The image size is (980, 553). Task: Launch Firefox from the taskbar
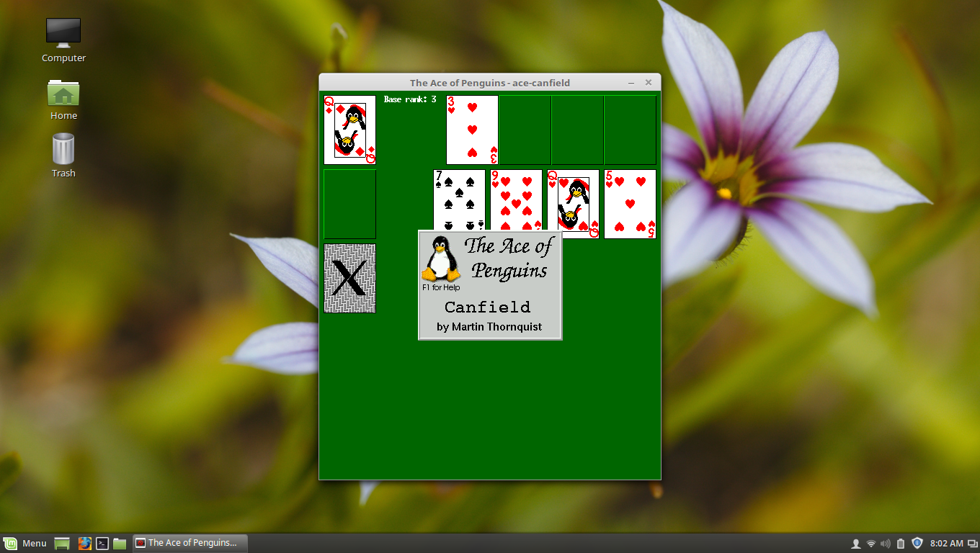(x=84, y=544)
